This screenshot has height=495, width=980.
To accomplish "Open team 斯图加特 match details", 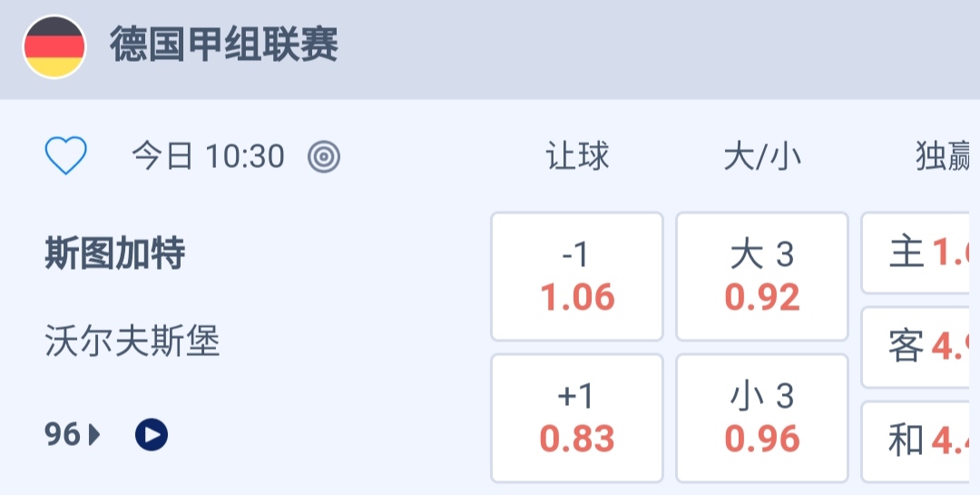I will pos(114,253).
